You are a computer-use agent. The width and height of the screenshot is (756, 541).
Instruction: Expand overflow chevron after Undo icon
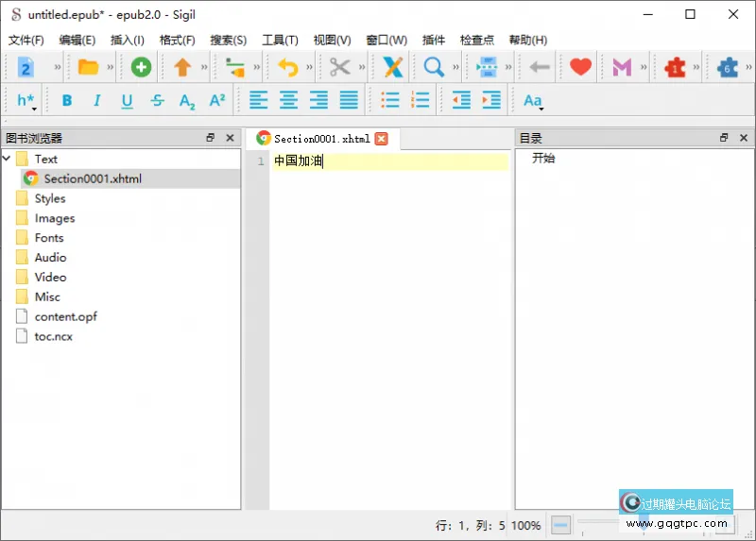coord(309,67)
